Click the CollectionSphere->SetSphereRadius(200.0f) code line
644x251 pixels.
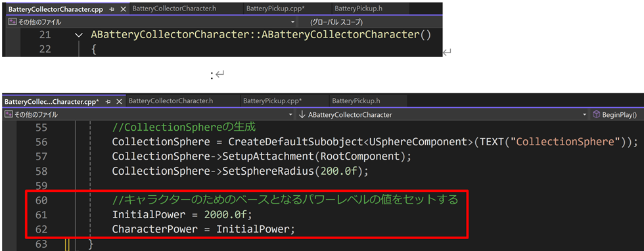click(x=241, y=170)
